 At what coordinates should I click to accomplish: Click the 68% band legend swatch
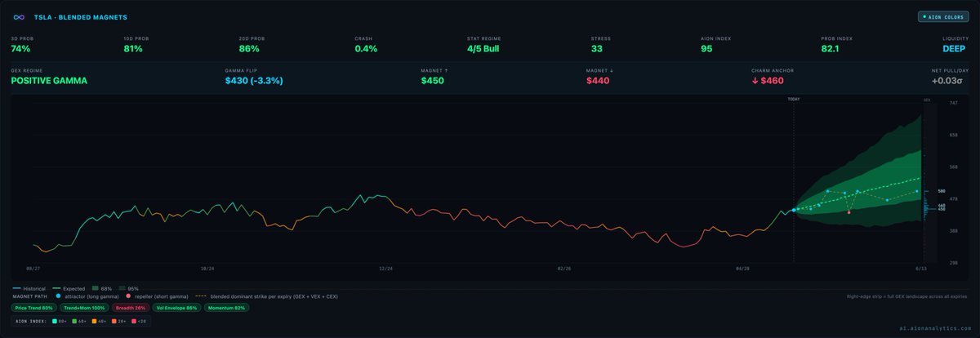(x=95, y=288)
